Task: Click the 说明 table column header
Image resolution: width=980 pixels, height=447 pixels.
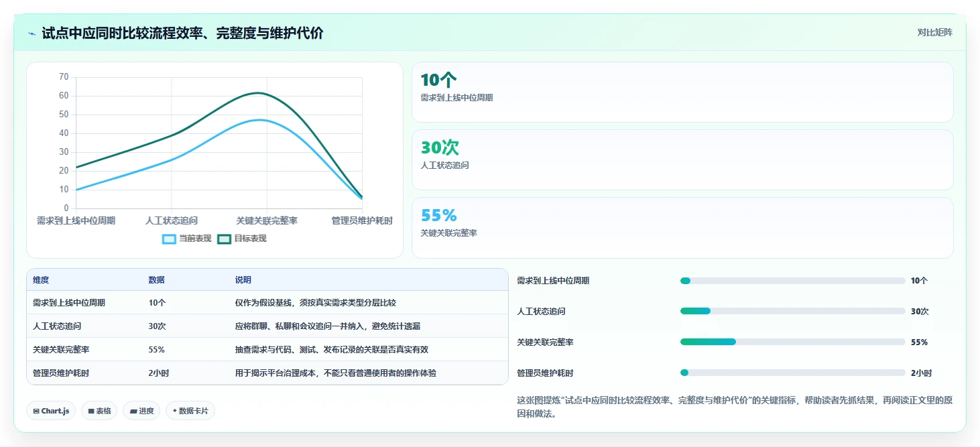Action: click(243, 280)
